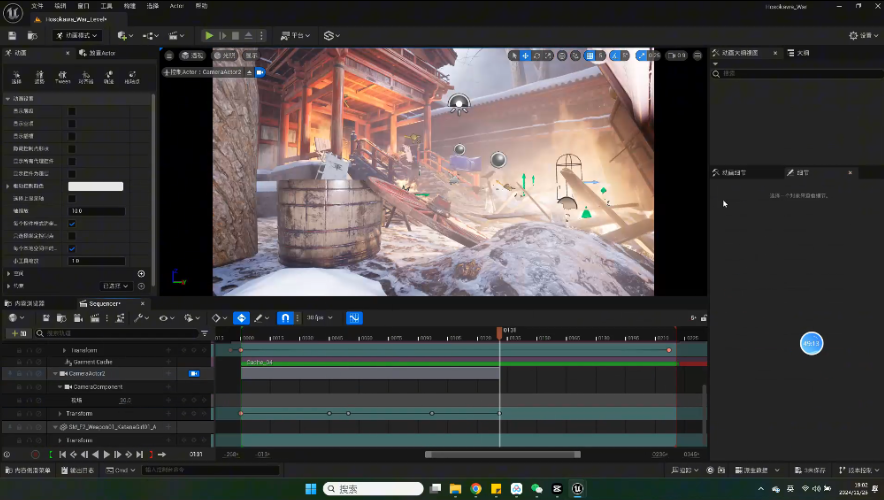Select the Tween animation tool
Screen dimensions: 884x500
click(x=62, y=77)
